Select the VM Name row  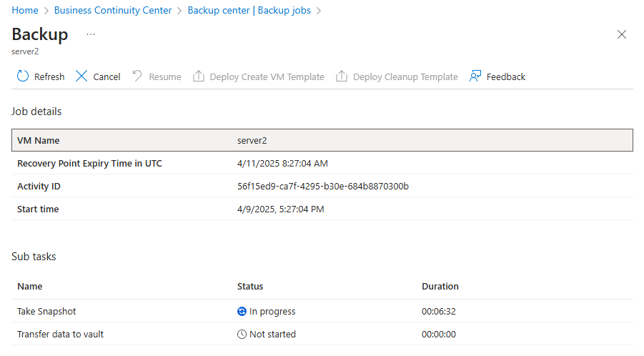[322, 141]
